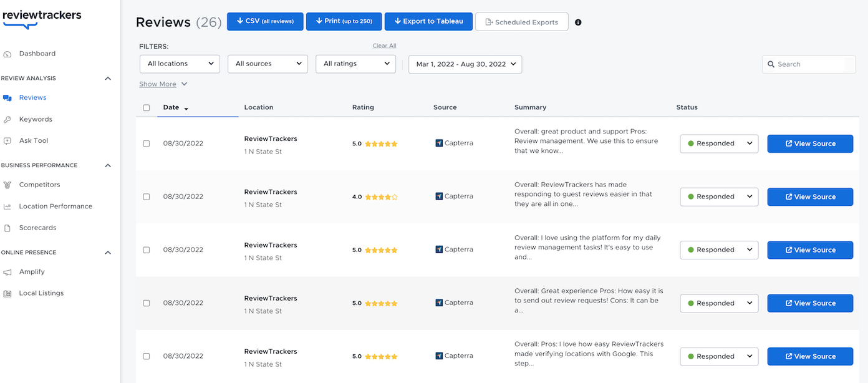
Task: Go to Keywords in the sidebar
Action: (x=36, y=119)
